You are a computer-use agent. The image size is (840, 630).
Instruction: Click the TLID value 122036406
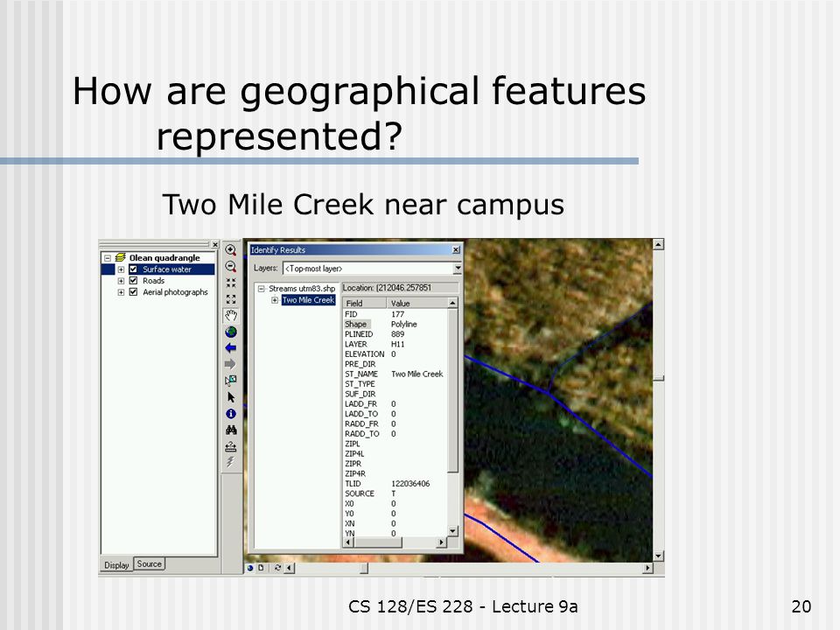(x=410, y=484)
